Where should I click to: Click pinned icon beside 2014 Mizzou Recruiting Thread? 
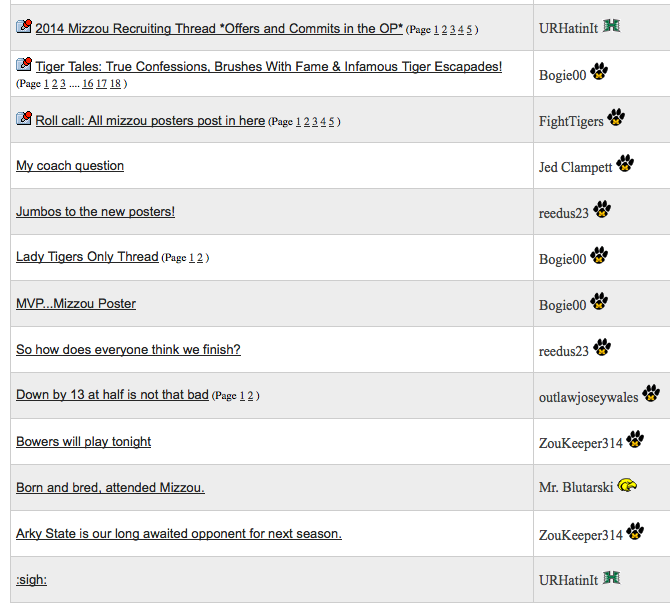[x=24, y=26]
